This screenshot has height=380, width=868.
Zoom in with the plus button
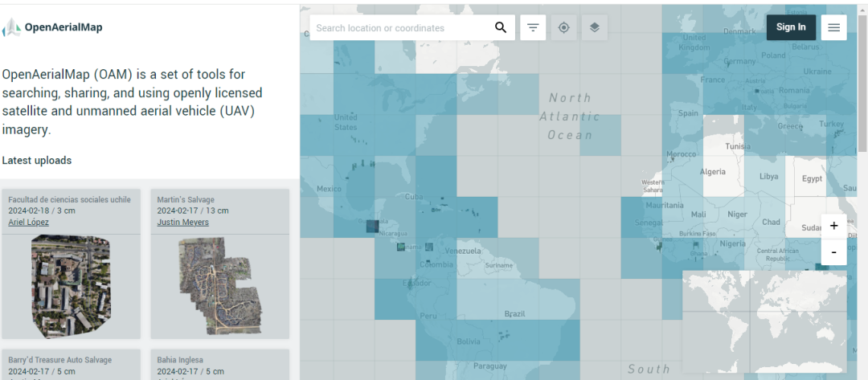point(833,227)
